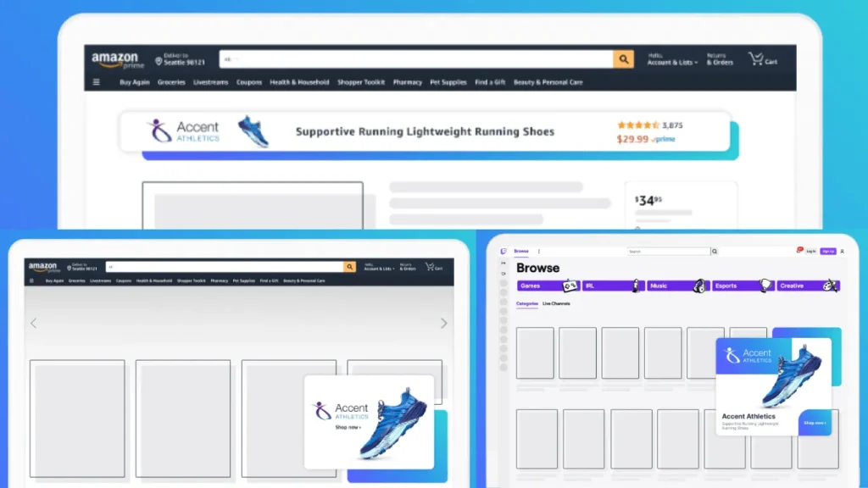Click the search magnifier icon in the Twitch window
868x488 pixels.
point(715,252)
